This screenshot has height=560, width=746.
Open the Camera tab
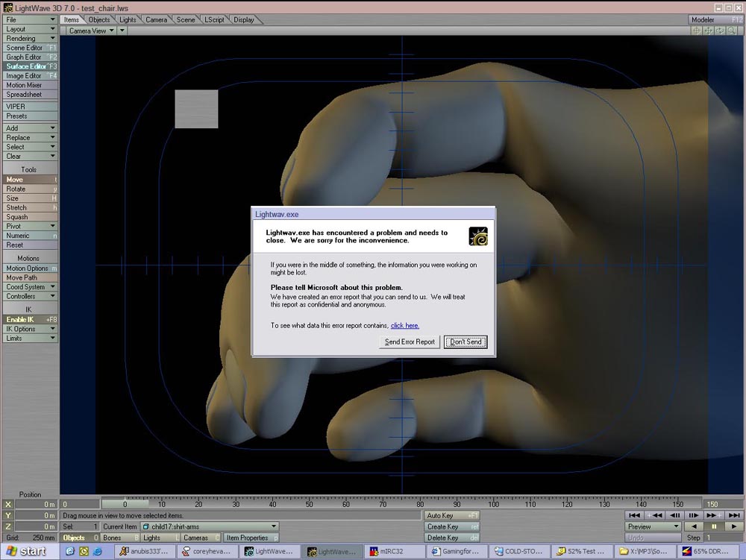point(156,19)
